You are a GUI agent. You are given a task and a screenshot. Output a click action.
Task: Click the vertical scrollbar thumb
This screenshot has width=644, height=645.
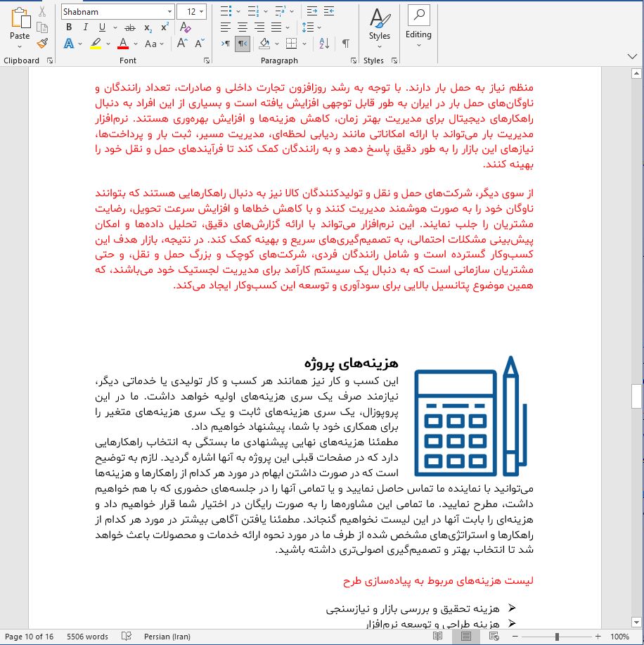[636, 396]
